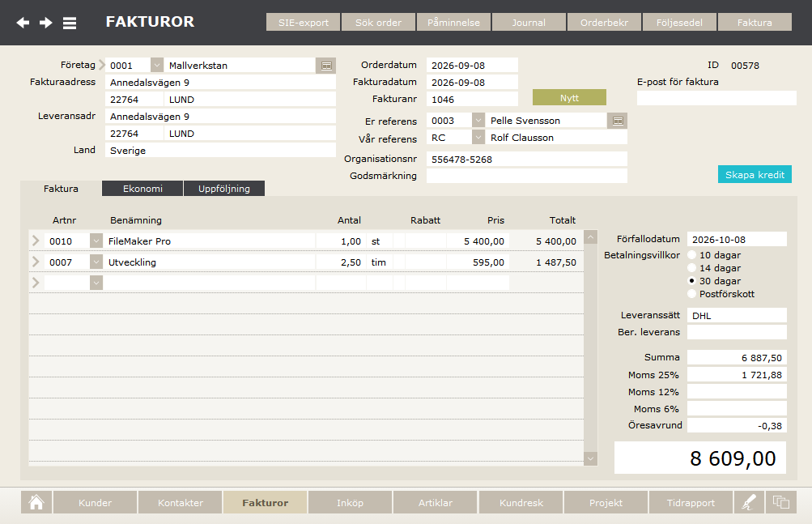The width and height of the screenshot is (812, 524).
Task: Select the 10 dagar payment term
Action: click(x=691, y=255)
